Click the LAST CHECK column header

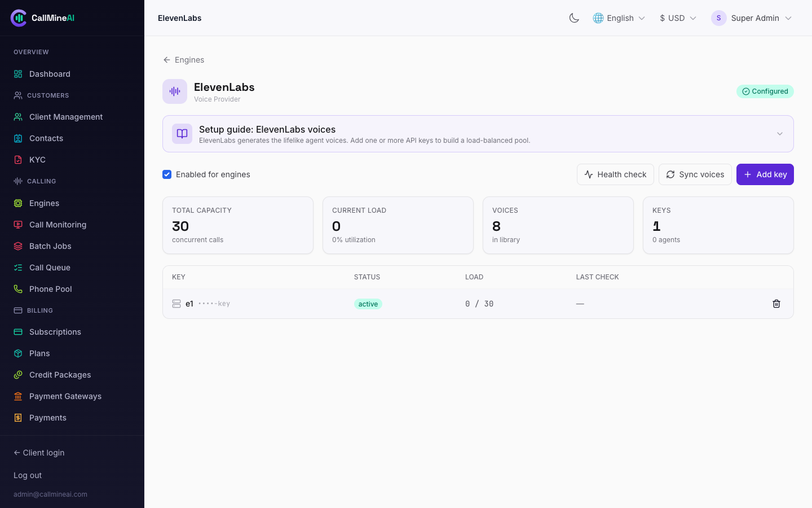pyautogui.click(x=597, y=277)
